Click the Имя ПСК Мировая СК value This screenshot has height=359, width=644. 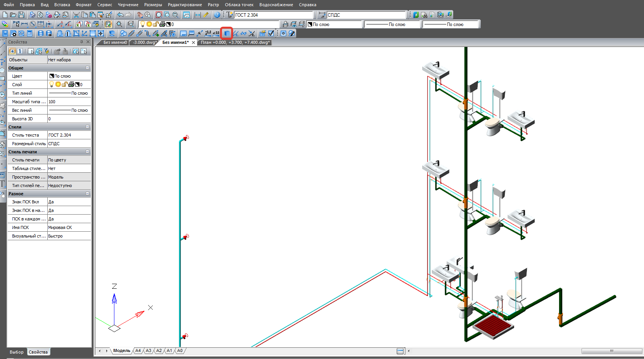69,227
